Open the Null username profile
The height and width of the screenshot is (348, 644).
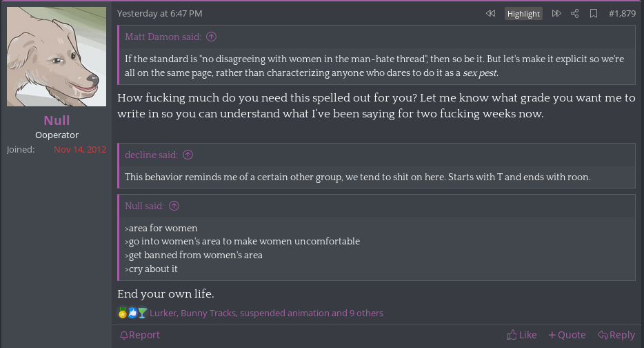pyautogui.click(x=57, y=120)
